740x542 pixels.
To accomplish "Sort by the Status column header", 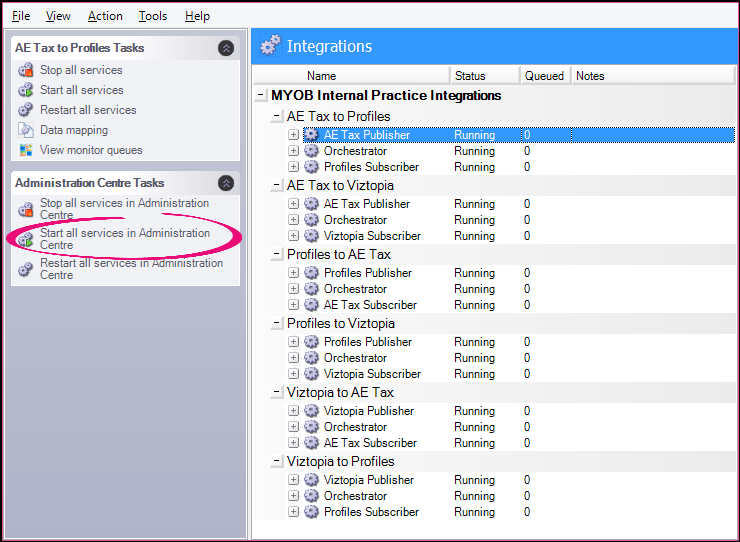I will [x=470, y=76].
